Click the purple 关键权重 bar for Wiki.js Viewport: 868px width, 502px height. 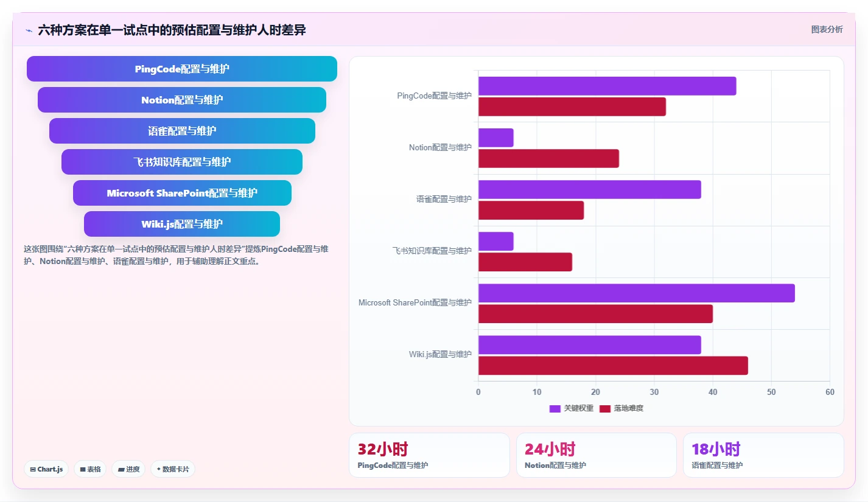click(590, 344)
